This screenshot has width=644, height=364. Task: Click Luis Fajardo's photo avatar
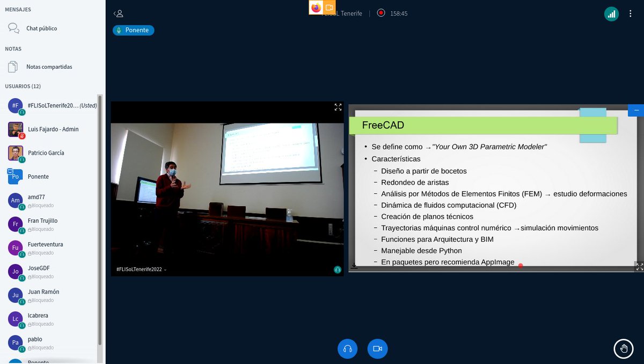coord(16,129)
